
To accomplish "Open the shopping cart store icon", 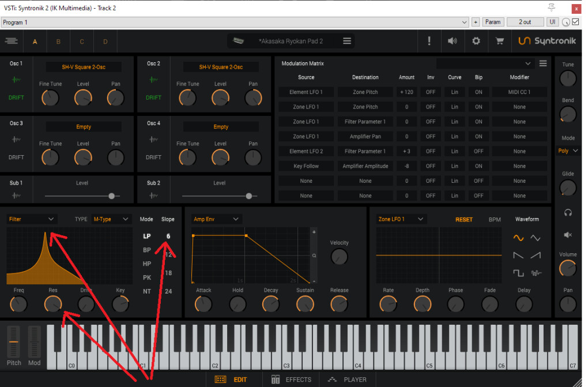I will point(499,41).
